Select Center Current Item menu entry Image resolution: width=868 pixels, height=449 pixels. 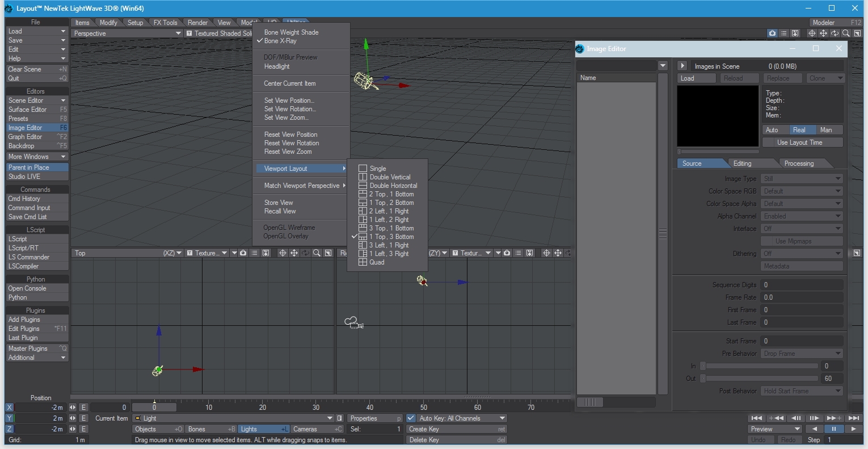[289, 83]
